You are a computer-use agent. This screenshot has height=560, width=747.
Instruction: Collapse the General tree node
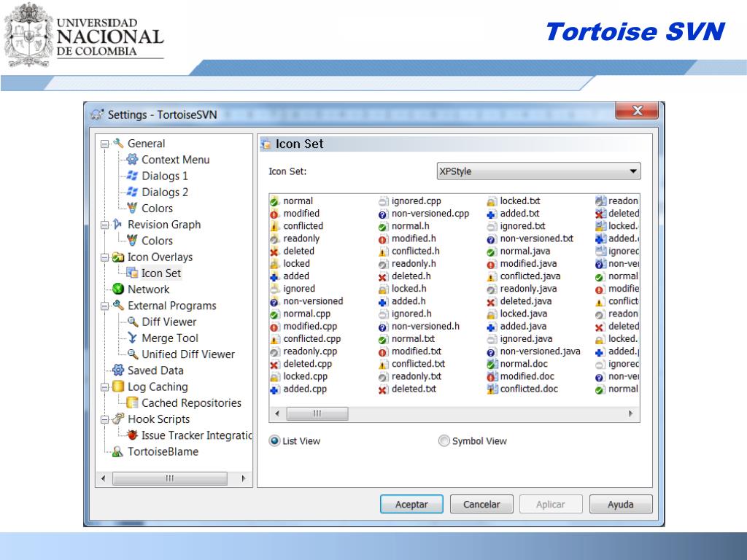point(104,144)
